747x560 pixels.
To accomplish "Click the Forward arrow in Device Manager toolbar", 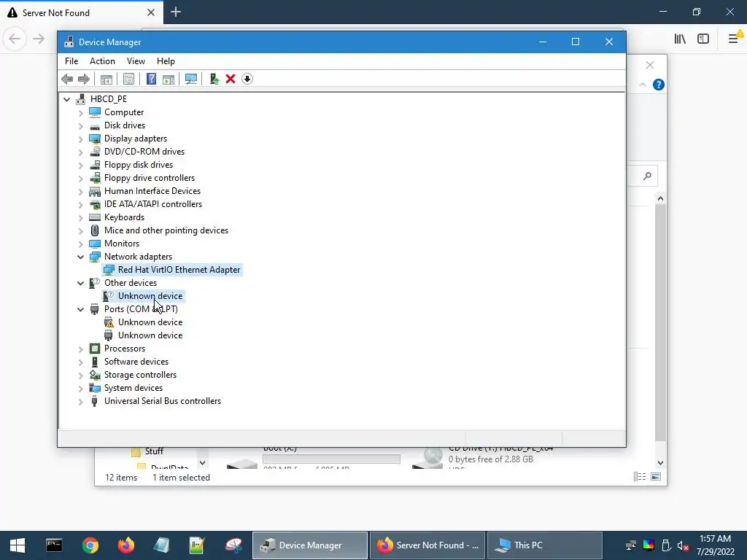I will tap(83, 79).
